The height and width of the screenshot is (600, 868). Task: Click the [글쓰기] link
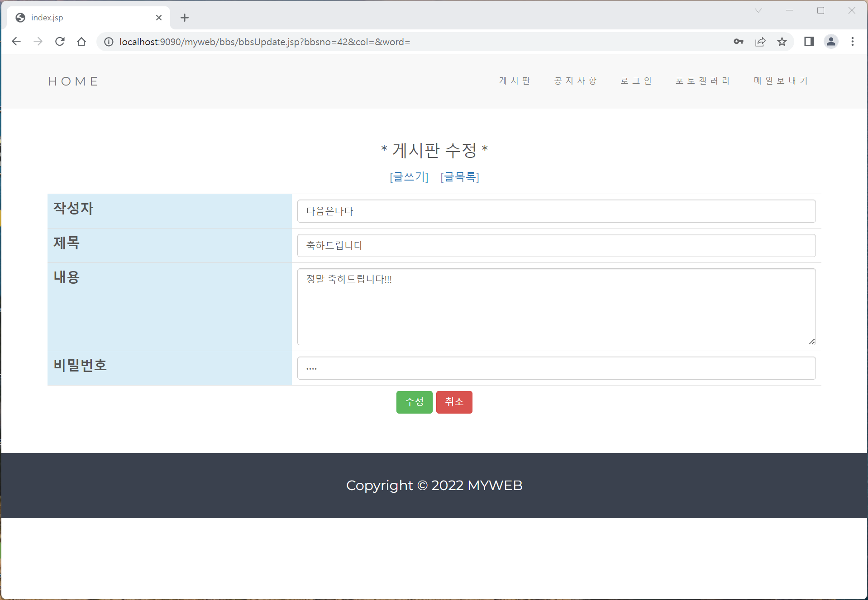pyautogui.click(x=408, y=177)
